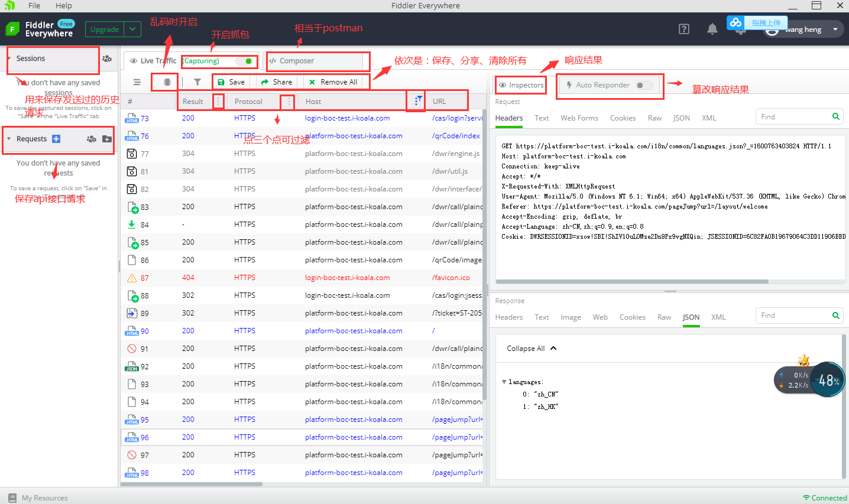Click the /favicon.ico URL cell

point(451,278)
